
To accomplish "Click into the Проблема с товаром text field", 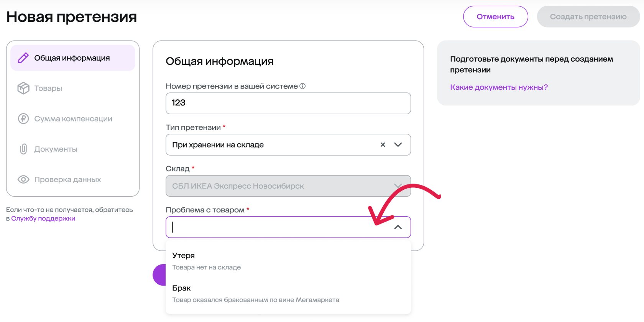I will click(280, 227).
